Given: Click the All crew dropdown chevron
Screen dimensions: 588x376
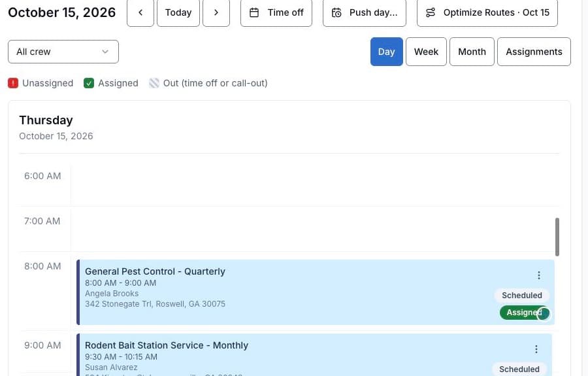Looking at the screenshot, I should coord(105,52).
